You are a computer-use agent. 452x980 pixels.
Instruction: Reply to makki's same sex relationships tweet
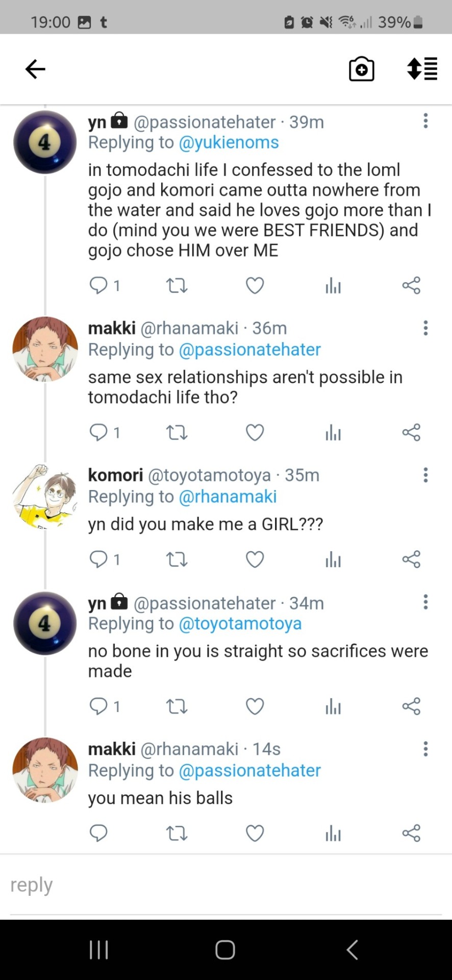click(x=98, y=433)
